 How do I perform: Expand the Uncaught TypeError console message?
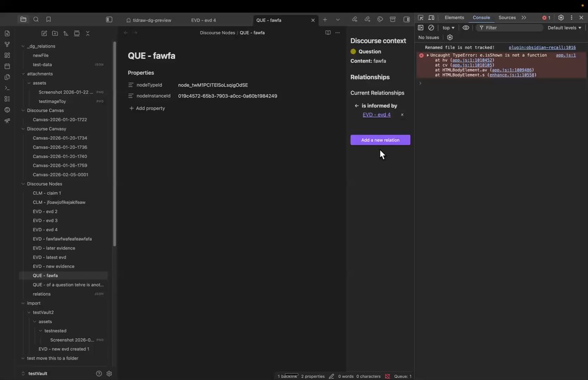click(428, 55)
